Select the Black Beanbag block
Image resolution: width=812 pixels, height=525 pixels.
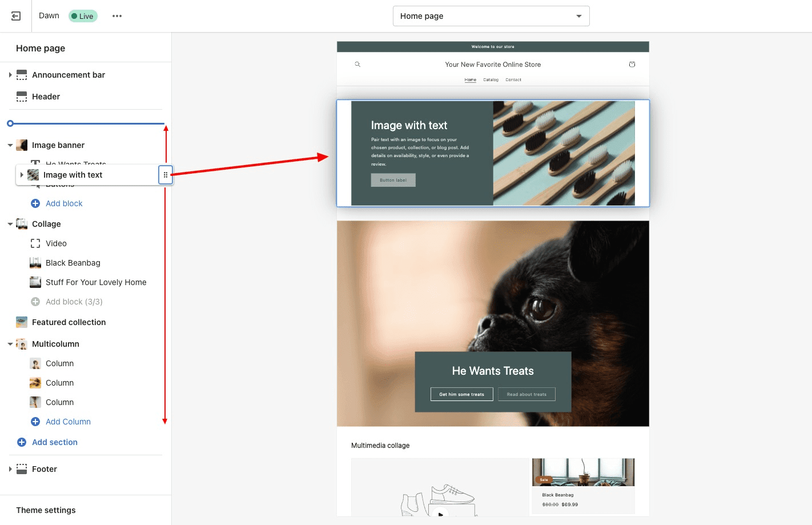[x=73, y=262]
